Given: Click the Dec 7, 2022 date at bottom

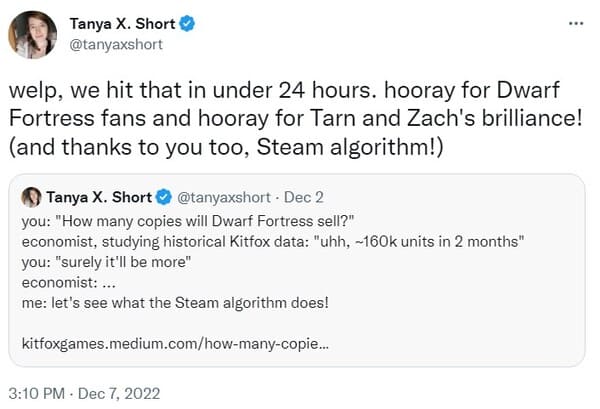Looking at the screenshot, I should tap(119, 394).
